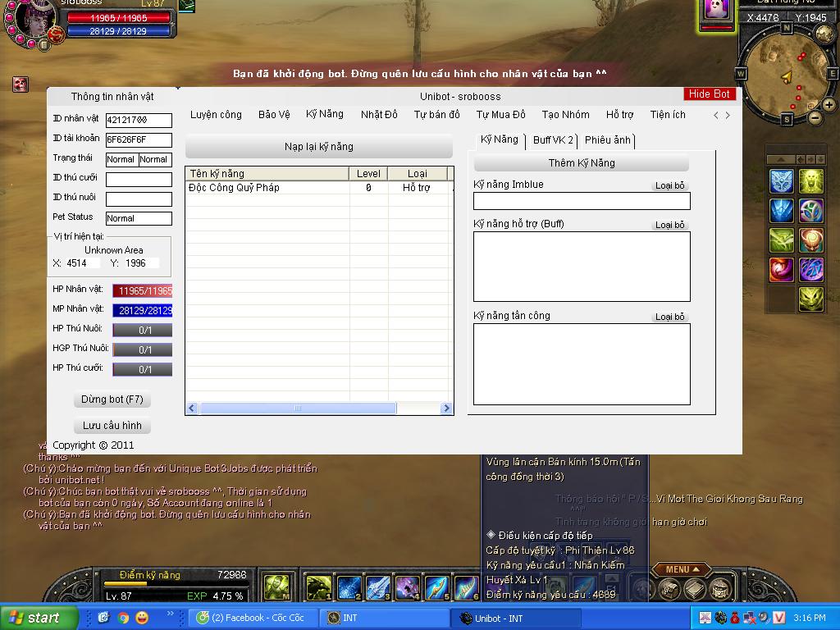Viewport: 840px width, 630px height.
Task: Click the MP Nhân vật bar in bot panel
Action: [143, 310]
